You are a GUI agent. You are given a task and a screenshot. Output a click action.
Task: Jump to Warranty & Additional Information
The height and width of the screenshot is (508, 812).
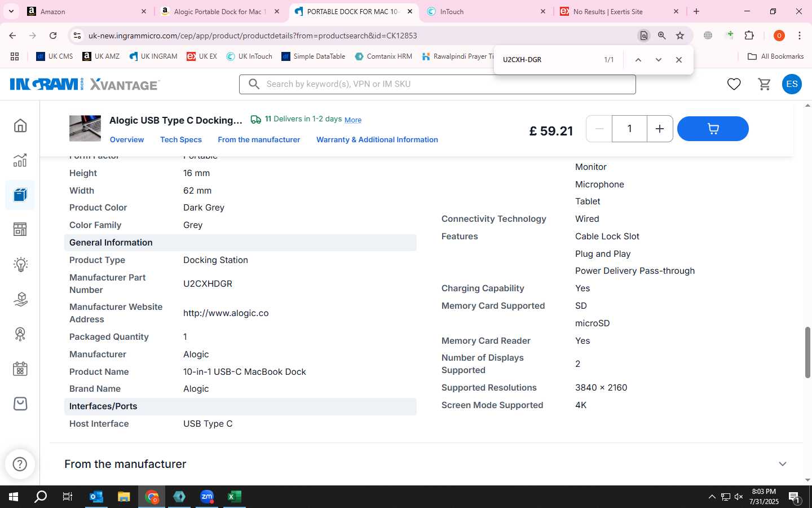click(377, 139)
